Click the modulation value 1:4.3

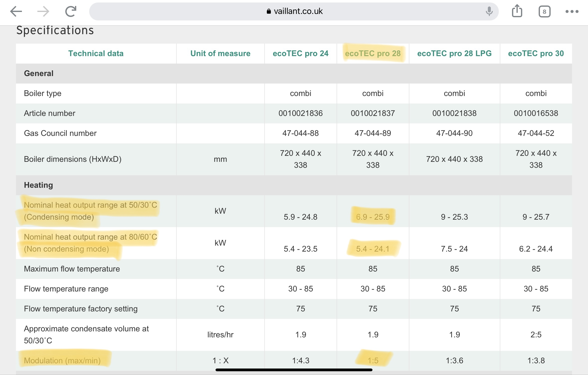(x=300, y=361)
